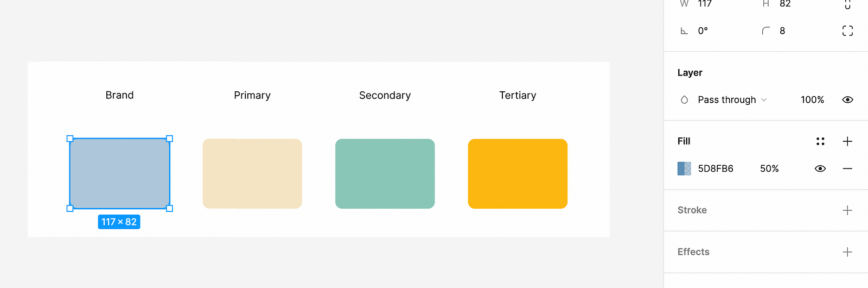Open fill styles grid icon
The height and width of the screenshot is (288, 868).
pyautogui.click(x=820, y=141)
